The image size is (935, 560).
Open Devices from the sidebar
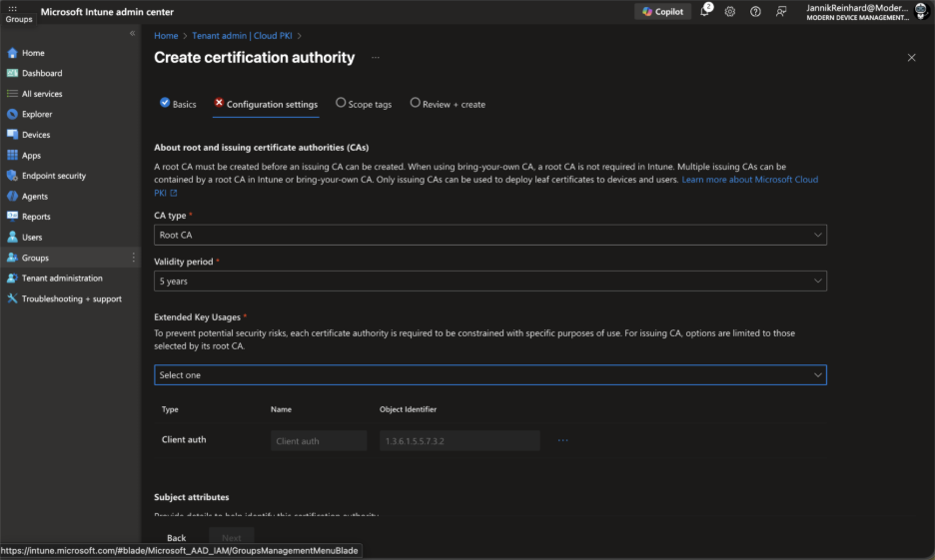point(36,135)
